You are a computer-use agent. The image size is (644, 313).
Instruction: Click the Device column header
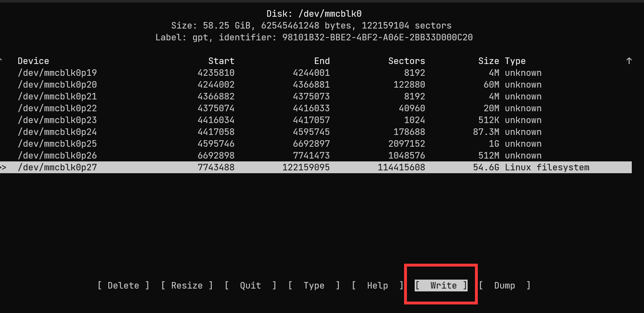[33, 61]
